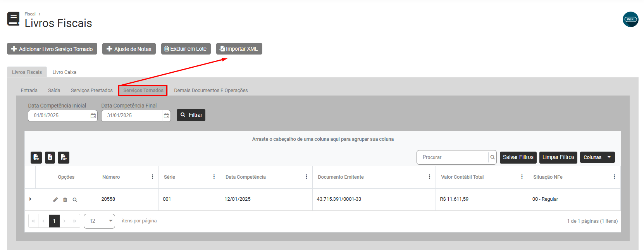Export the grid to Excel
The image size is (644, 251).
click(x=50, y=157)
